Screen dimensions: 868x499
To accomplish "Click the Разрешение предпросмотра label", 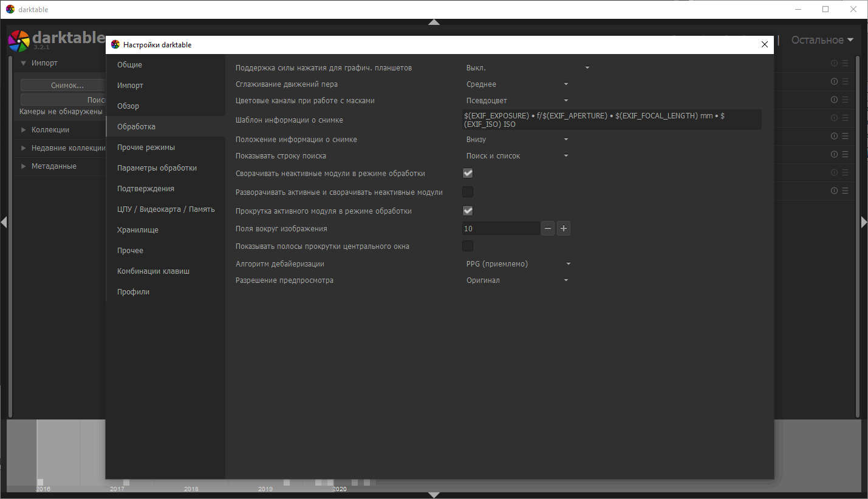I will click(x=284, y=280).
